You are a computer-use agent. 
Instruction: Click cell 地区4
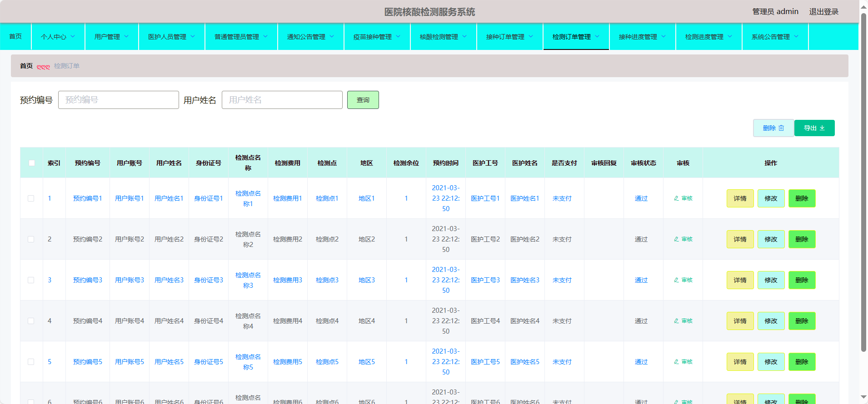coord(367,321)
